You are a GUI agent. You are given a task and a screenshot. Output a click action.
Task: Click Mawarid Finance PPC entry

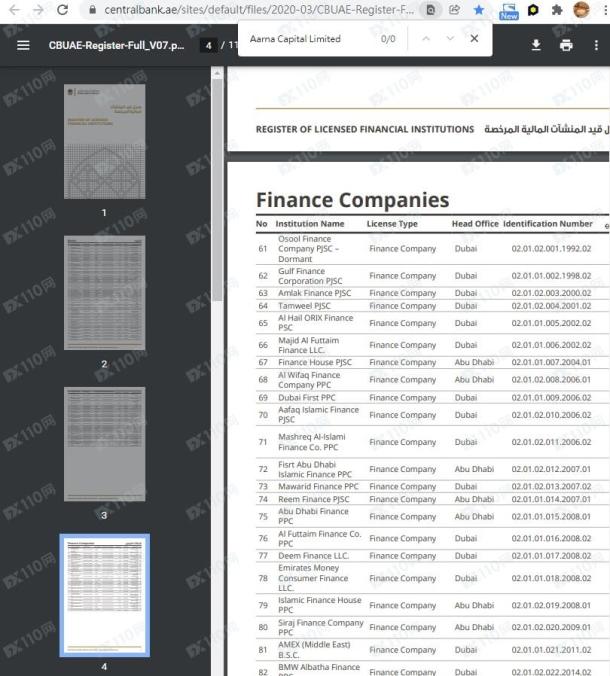coord(319,486)
